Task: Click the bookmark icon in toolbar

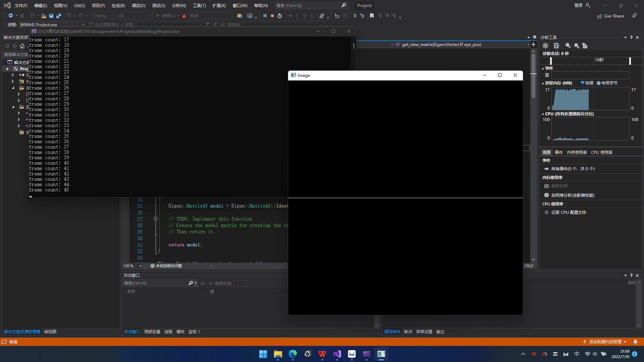Action: click(x=372, y=16)
